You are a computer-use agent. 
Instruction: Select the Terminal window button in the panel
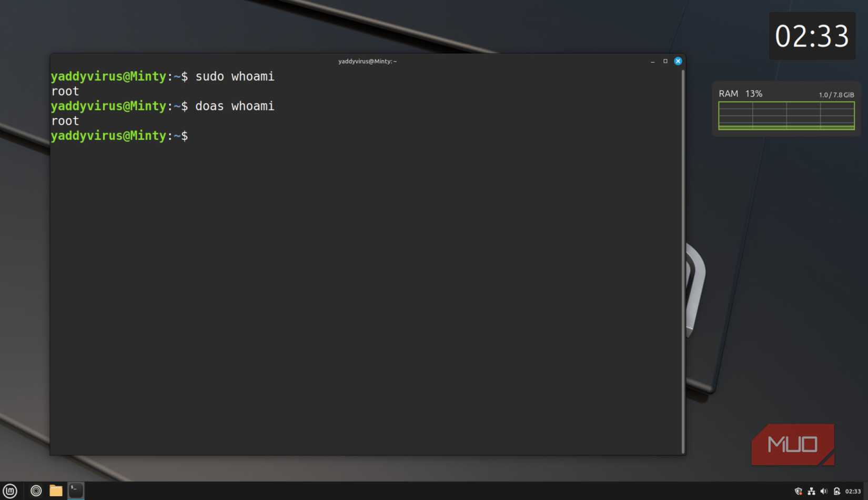76,491
